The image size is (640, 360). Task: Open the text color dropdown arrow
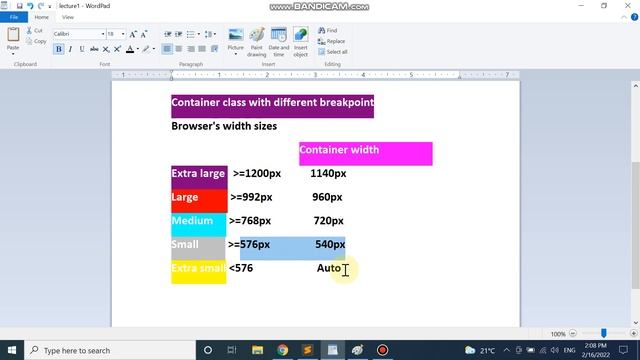click(x=138, y=49)
